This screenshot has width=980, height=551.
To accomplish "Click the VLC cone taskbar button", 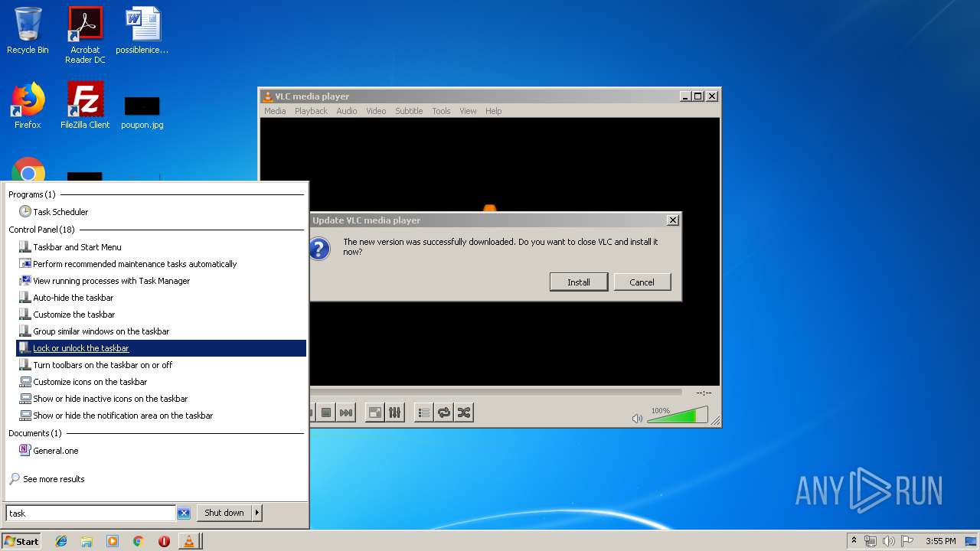I will (x=189, y=541).
